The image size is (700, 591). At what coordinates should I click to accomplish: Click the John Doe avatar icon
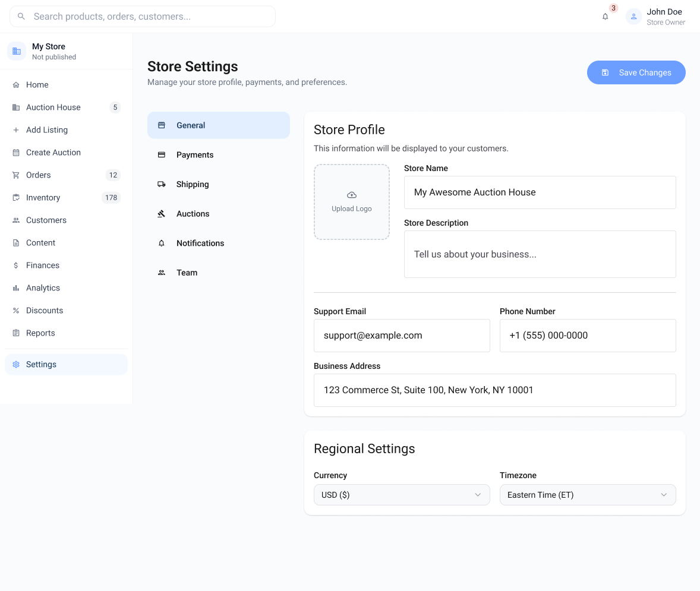pyautogui.click(x=633, y=17)
